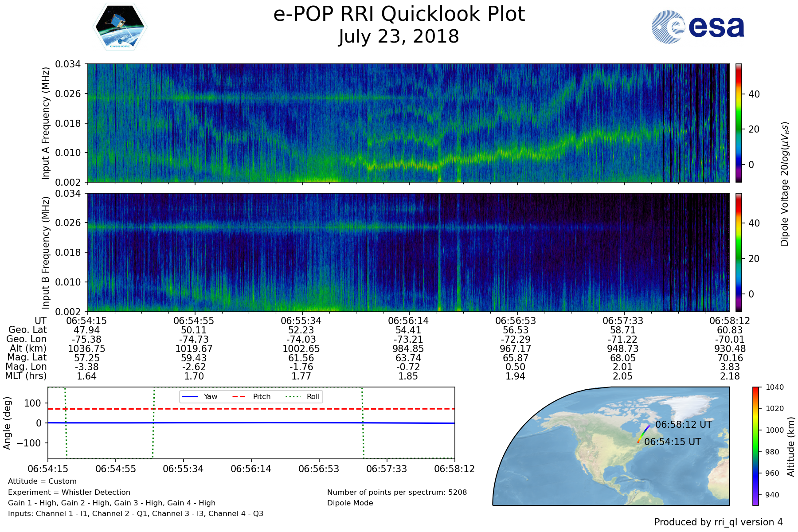Click the Altitude colorbar beside the map
This screenshot has width=798, height=532.
[x=755, y=446]
